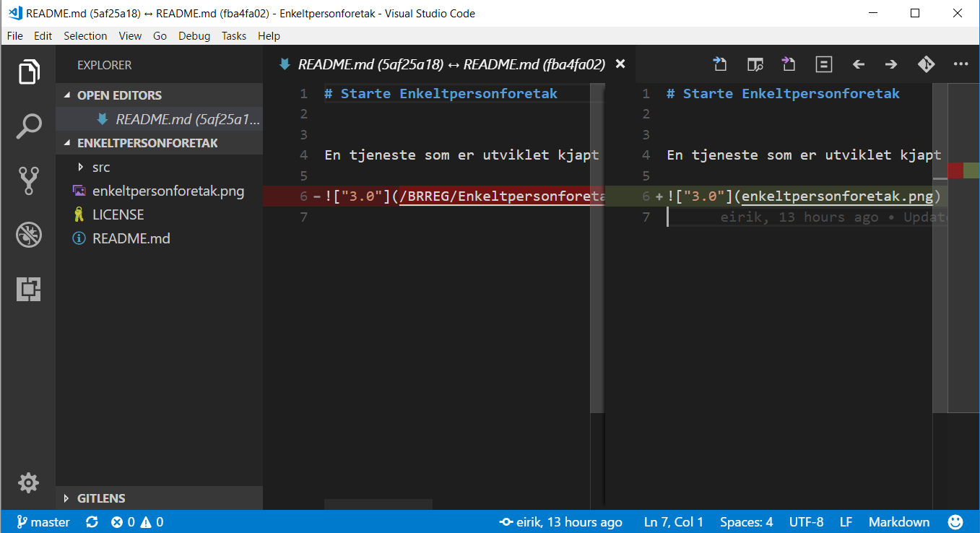Open the Selection menu

tap(85, 36)
